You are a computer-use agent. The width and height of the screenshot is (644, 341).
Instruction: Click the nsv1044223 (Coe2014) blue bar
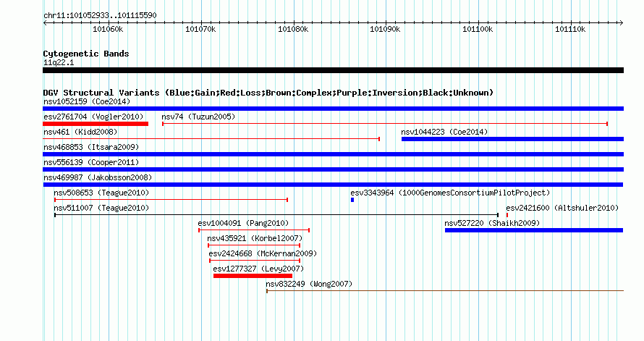coord(512,139)
